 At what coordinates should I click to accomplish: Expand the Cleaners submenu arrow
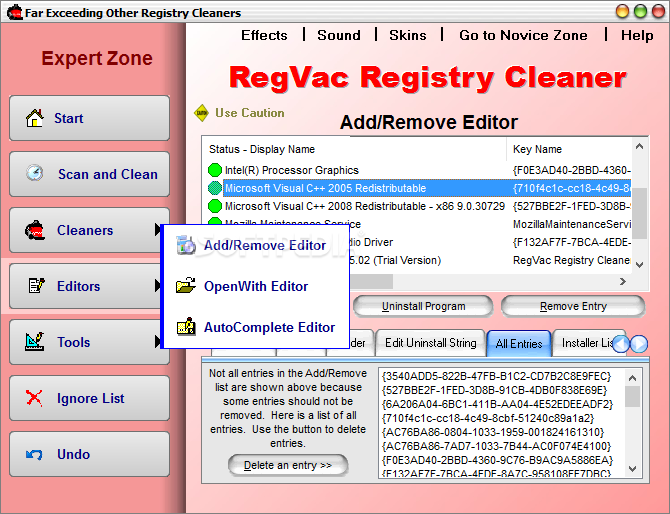(x=158, y=230)
